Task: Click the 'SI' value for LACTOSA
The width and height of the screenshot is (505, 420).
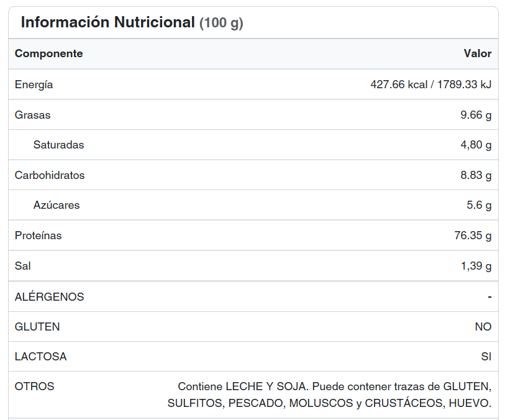Action: pos(486,357)
